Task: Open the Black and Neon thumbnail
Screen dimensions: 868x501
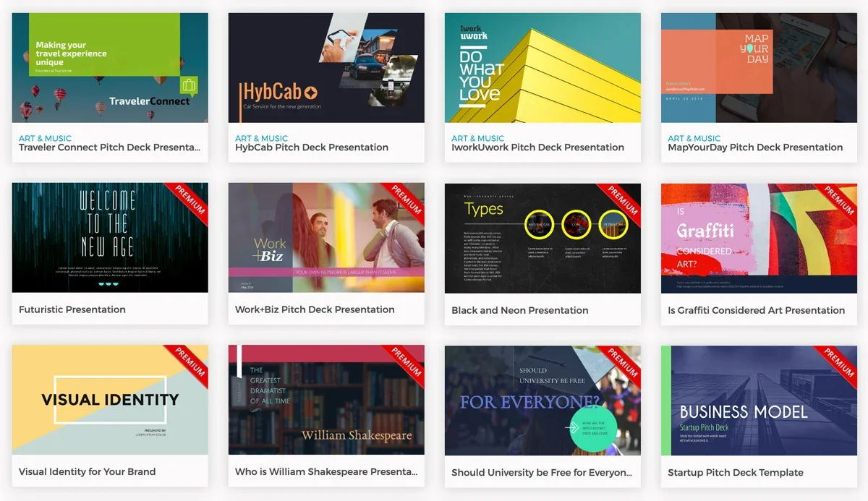Action: 542,238
